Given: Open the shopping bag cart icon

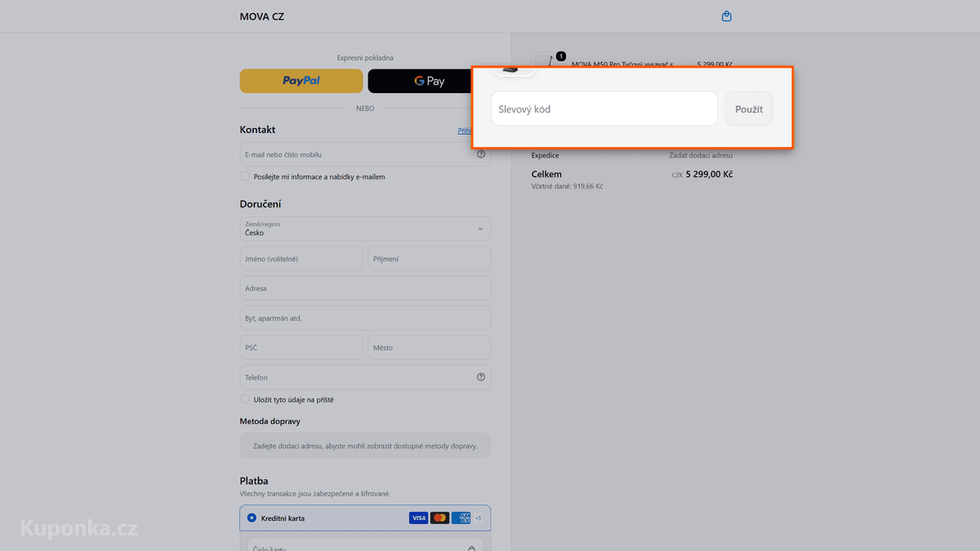Looking at the screenshot, I should (727, 16).
